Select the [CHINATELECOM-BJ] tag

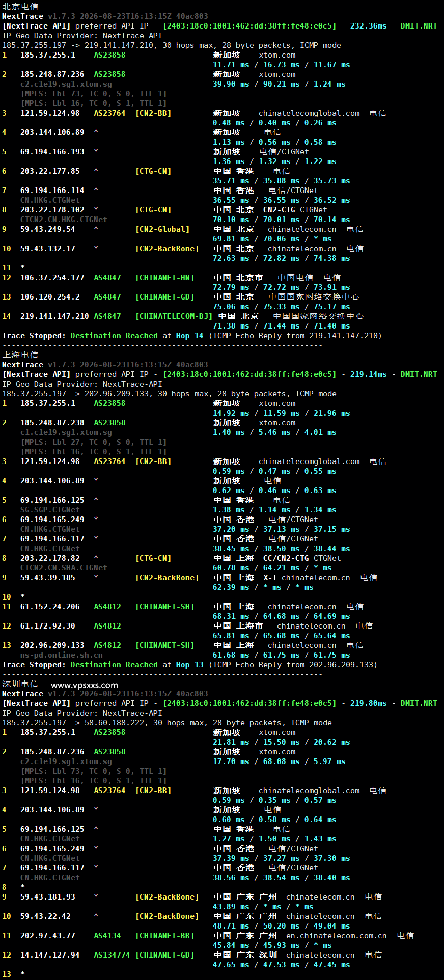tap(174, 316)
